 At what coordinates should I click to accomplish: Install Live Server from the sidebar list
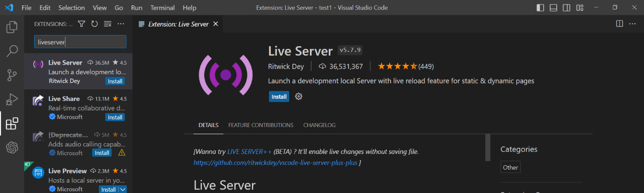pos(115,81)
